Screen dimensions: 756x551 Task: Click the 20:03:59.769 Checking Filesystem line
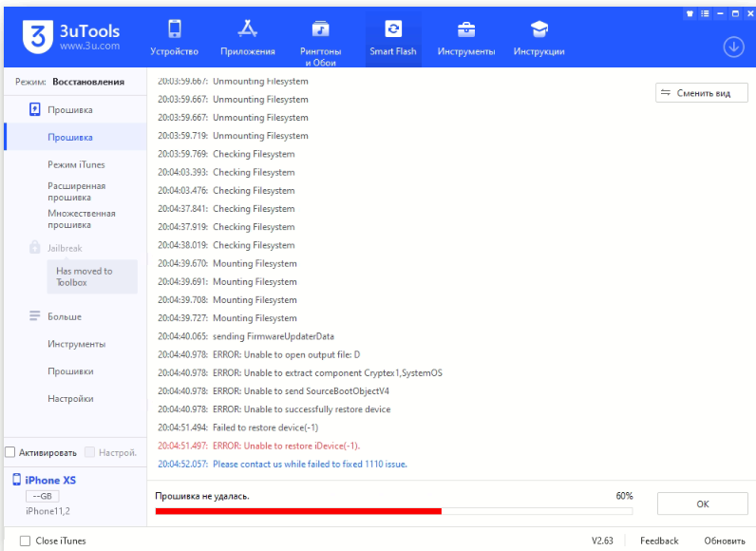[x=226, y=154]
